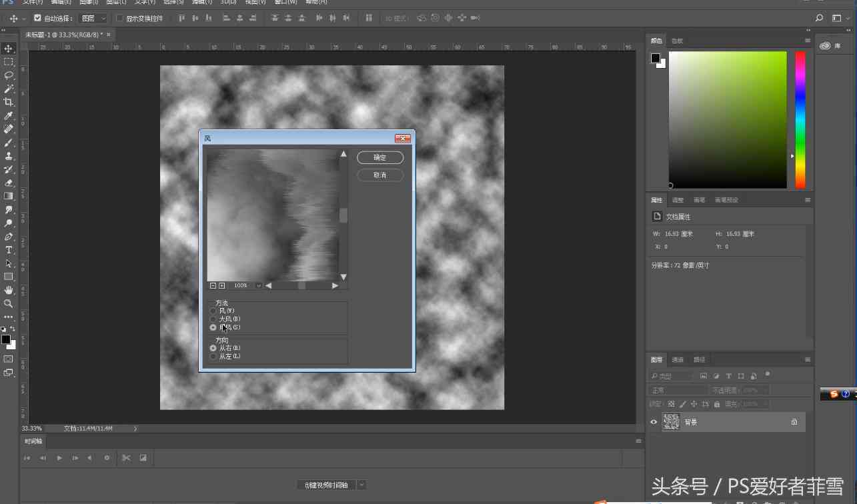Select the Move tool in toolbox
Screen dimensions: 857x504
pos(9,49)
